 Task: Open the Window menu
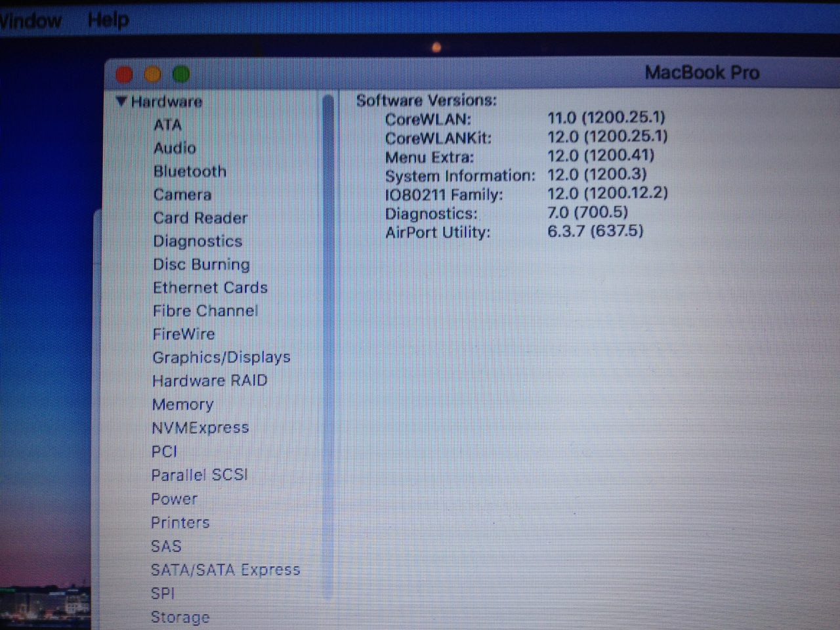point(30,20)
